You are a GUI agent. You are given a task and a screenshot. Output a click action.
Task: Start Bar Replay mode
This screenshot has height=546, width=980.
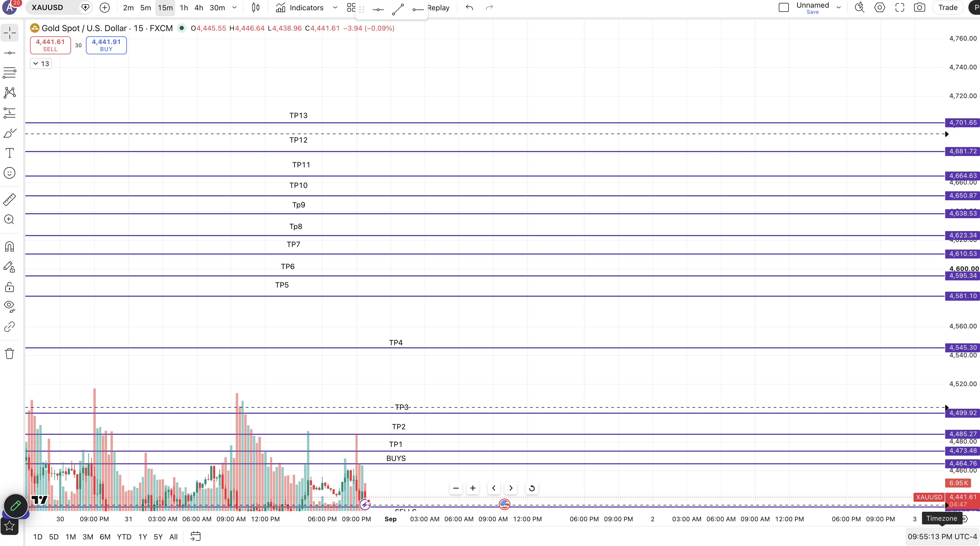click(438, 8)
